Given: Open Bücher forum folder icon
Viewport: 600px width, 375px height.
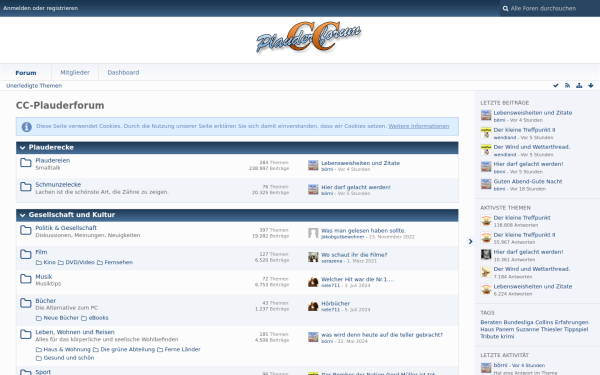Looking at the screenshot, I should click(26, 303).
